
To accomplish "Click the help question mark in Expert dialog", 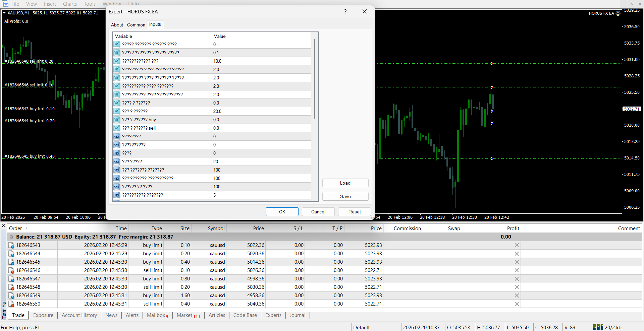I will (345, 11).
